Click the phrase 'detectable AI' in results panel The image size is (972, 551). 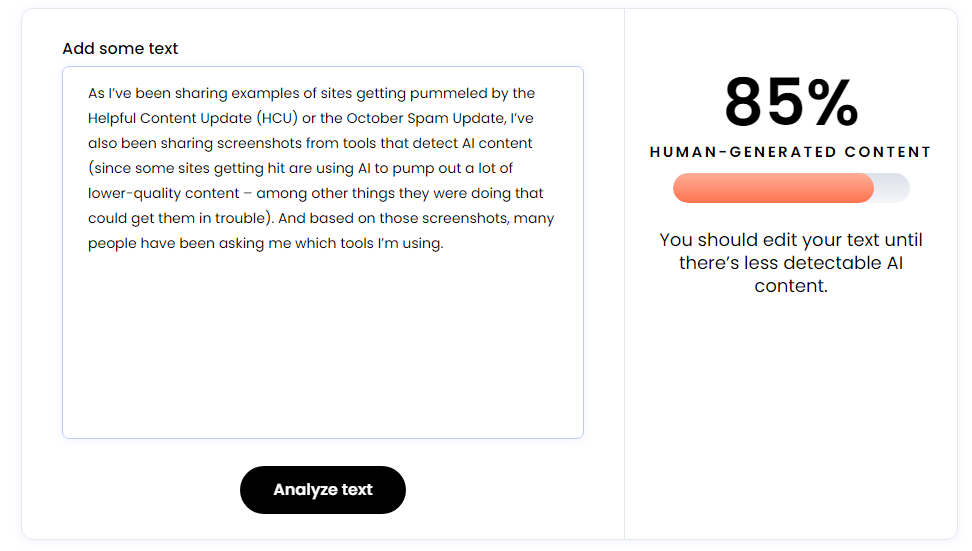point(845,263)
